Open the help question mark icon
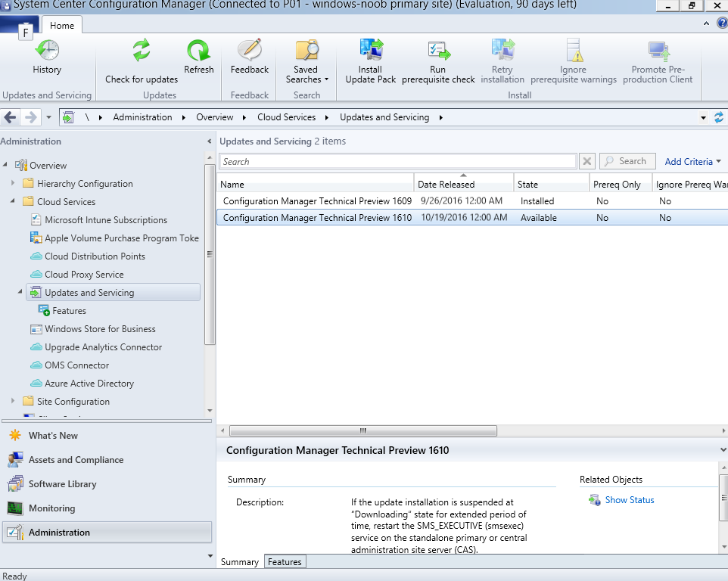 [723, 23]
